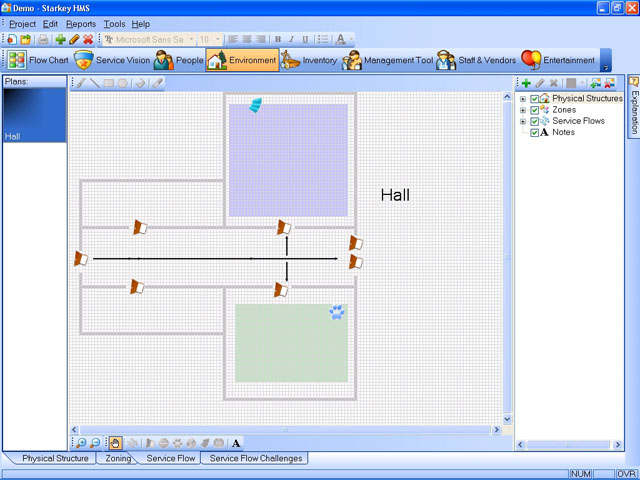
Task: Expand the Physical Structures tree node
Action: pyautogui.click(x=522, y=99)
